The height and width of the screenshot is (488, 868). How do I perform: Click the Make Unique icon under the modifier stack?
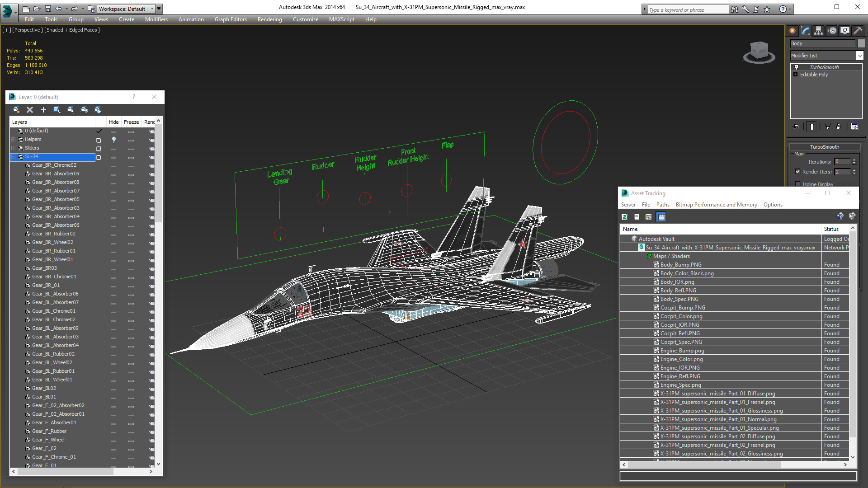[827, 127]
